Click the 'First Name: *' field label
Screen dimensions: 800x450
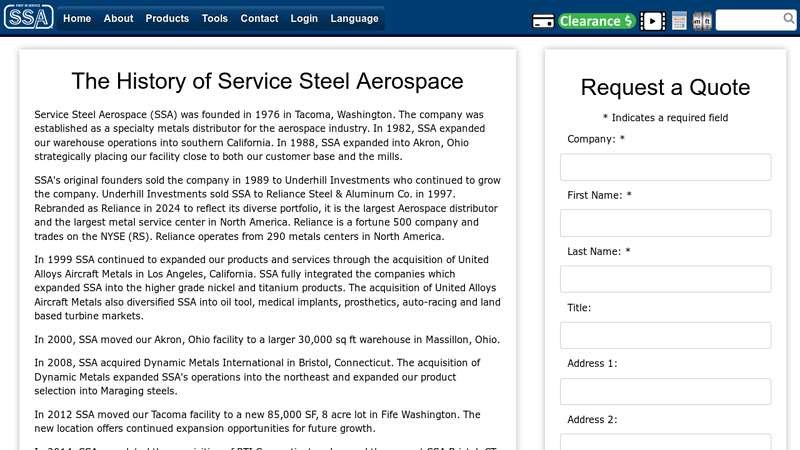[x=599, y=195]
